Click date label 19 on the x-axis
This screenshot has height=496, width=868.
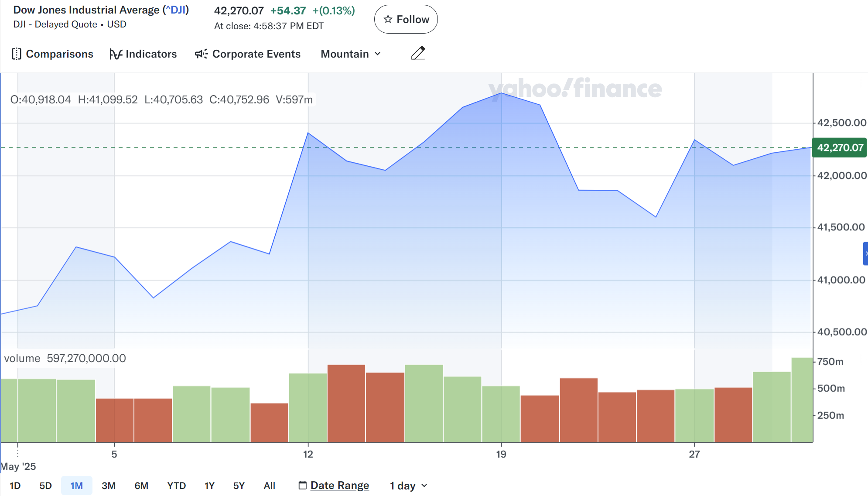[501, 454]
